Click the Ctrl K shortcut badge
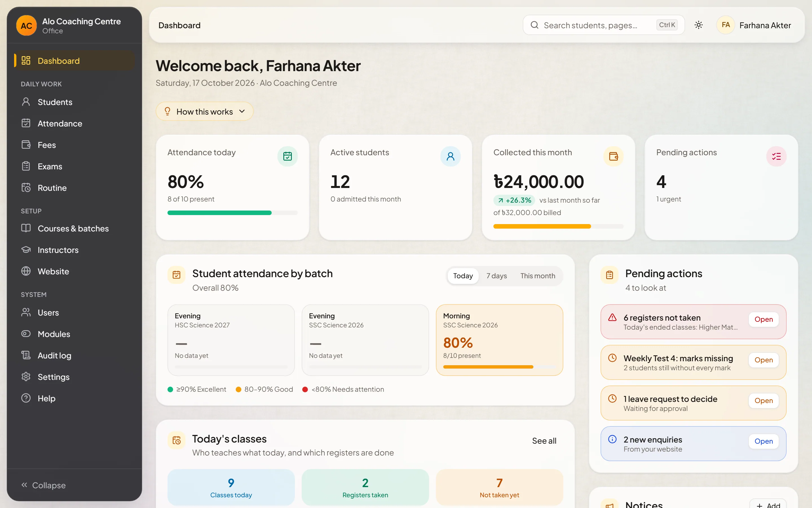 coord(667,25)
